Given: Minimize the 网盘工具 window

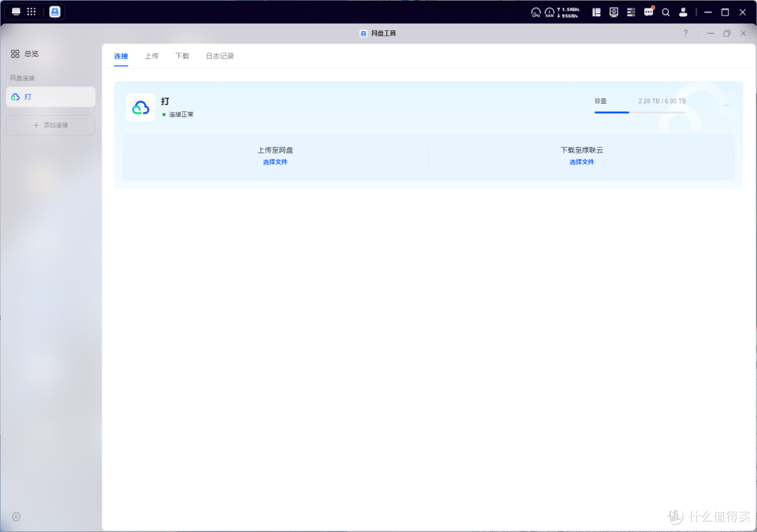Looking at the screenshot, I should (x=710, y=34).
